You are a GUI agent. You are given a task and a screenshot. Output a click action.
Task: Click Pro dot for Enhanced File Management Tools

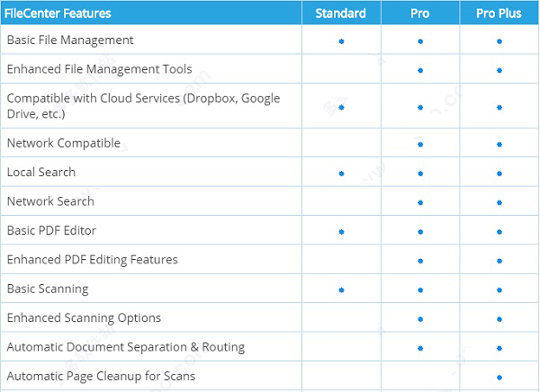click(x=420, y=70)
